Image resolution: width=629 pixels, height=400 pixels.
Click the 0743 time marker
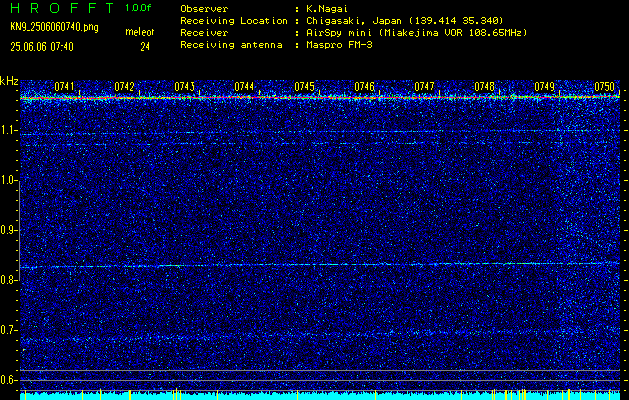click(185, 87)
